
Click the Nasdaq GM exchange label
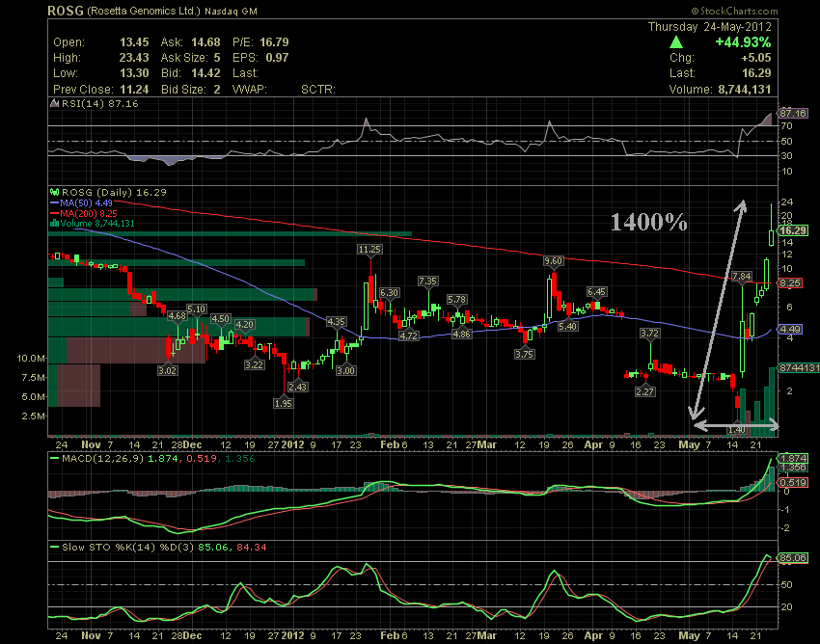click(231, 11)
